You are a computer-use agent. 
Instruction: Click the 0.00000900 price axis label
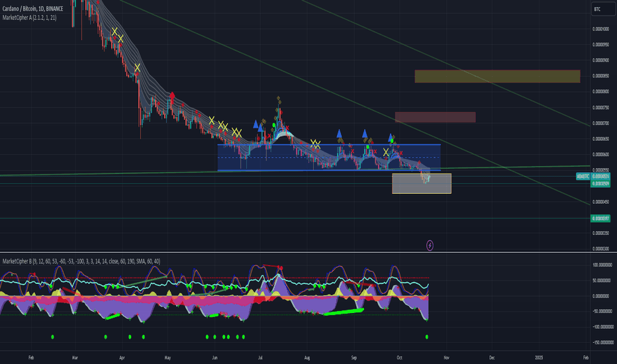pos(600,60)
